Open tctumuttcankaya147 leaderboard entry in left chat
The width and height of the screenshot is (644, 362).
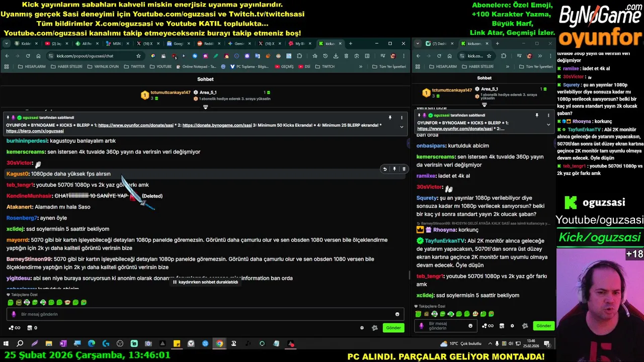(166, 95)
